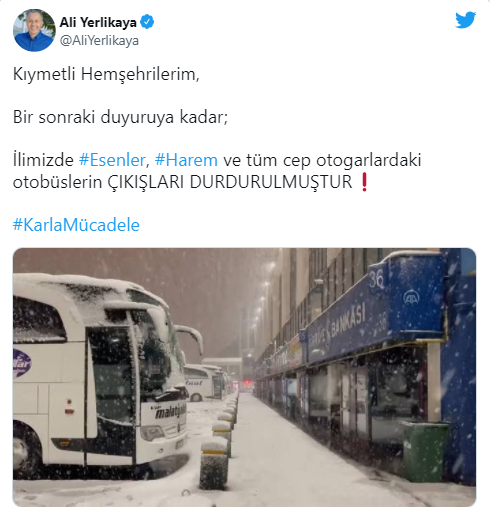The image size is (490, 507).
Task: Click the 'ÇIKIŞLARI DURDURULMUŞTUR' text
Action: [x=230, y=182]
